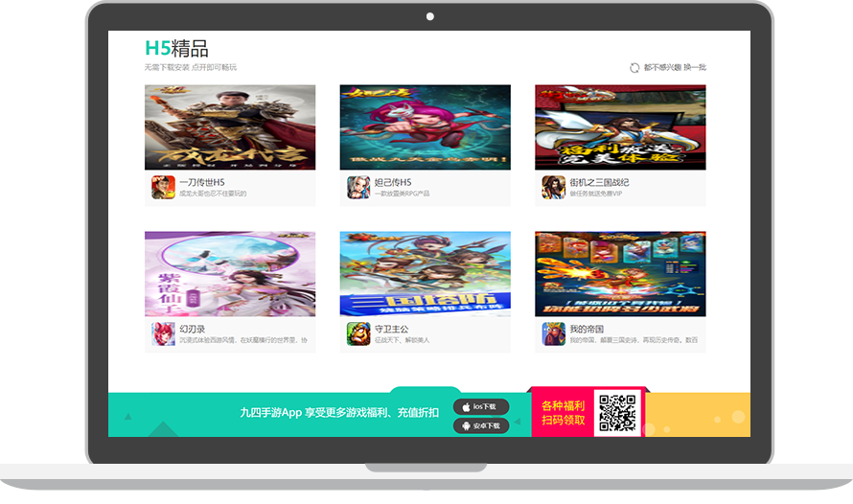Click the refresh icon beside 换一批
This screenshot has height=504, width=853.
point(634,68)
